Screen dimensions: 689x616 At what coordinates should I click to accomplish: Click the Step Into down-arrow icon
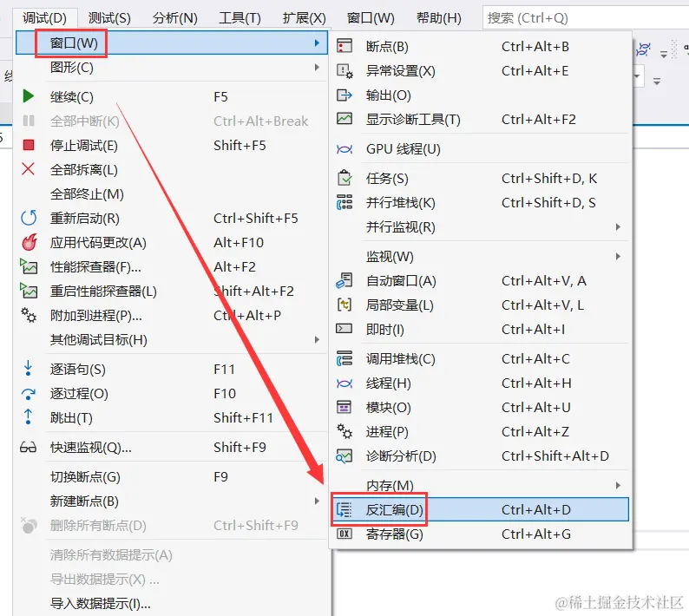28,369
